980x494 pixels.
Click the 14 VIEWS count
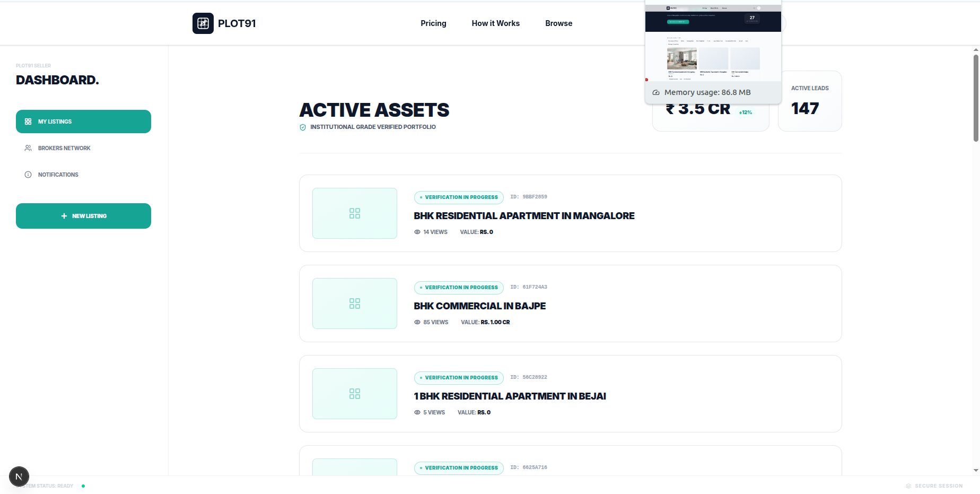point(435,232)
